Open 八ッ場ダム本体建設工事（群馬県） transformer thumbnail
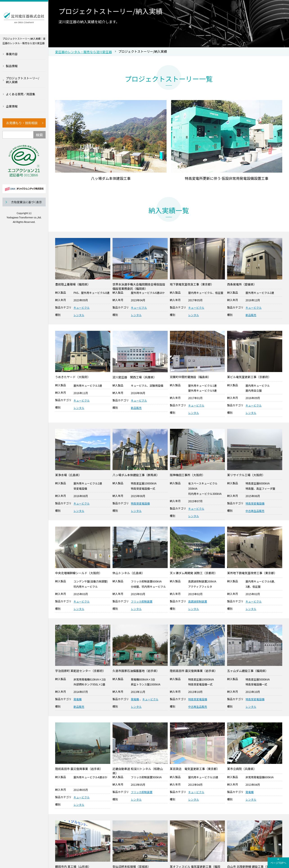Image resolution: width=289 pixels, height=868 pixels. click(x=140, y=449)
